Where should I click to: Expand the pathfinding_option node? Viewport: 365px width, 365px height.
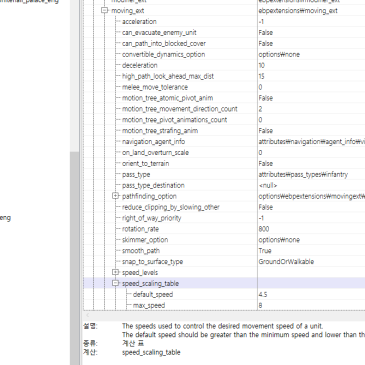pyautogui.click(x=115, y=196)
